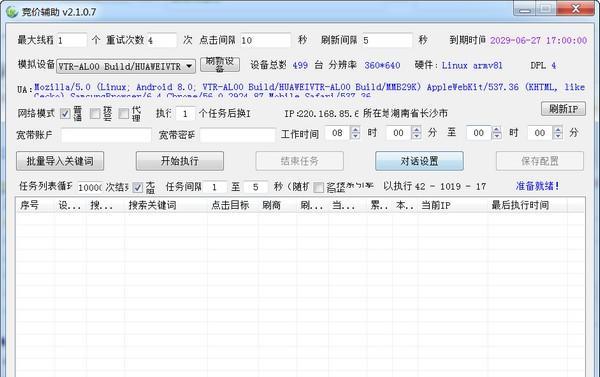600x377 pixels.
Task: Click the 保存配置 button
Action: point(540,161)
